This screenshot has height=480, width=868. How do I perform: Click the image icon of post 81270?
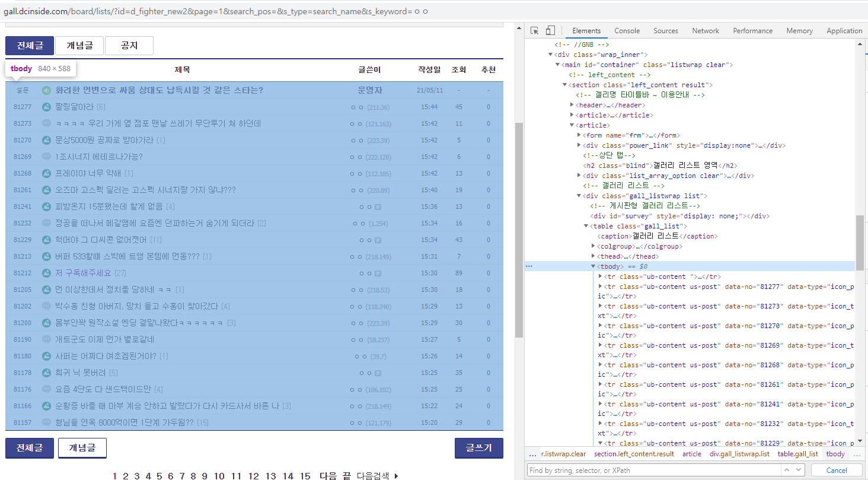[x=46, y=140]
